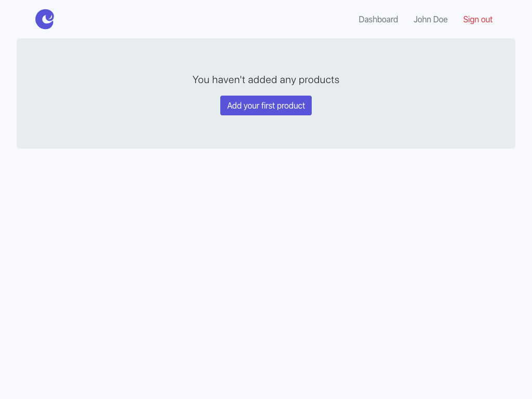Click the empty products message text
532x399 pixels.
tap(265, 79)
